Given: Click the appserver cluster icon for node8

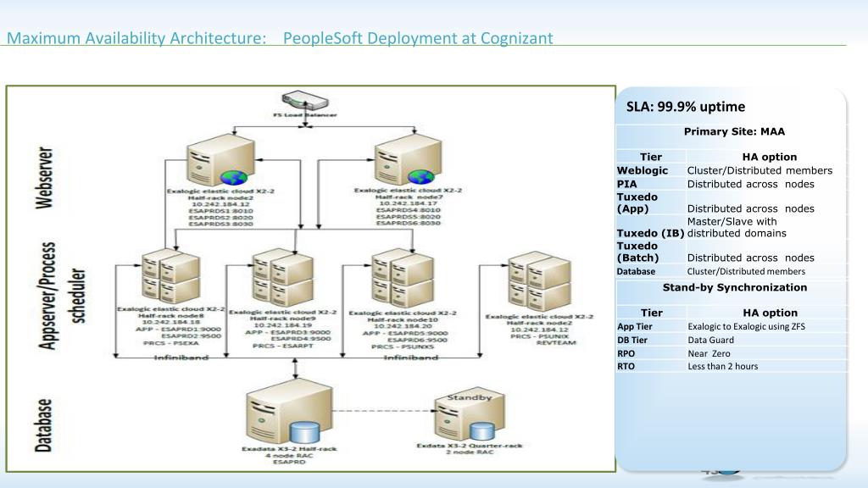Looking at the screenshot, I should [x=171, y=276].
